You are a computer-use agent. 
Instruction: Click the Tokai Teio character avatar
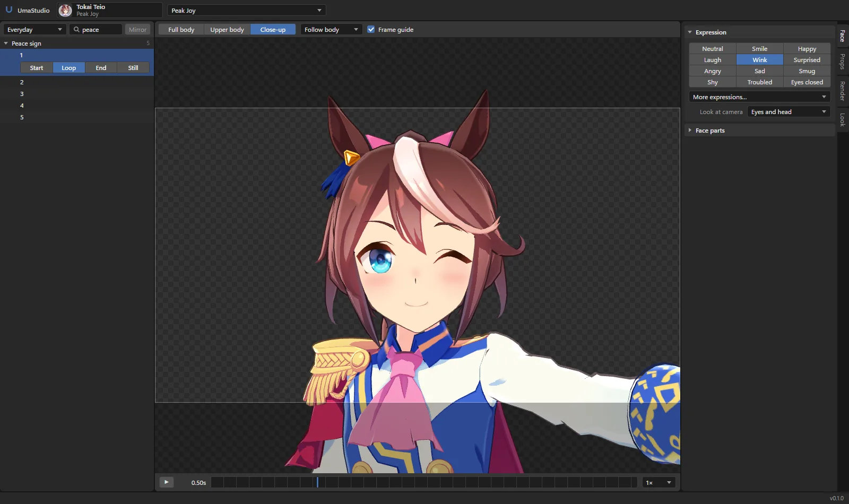[65, 10]
